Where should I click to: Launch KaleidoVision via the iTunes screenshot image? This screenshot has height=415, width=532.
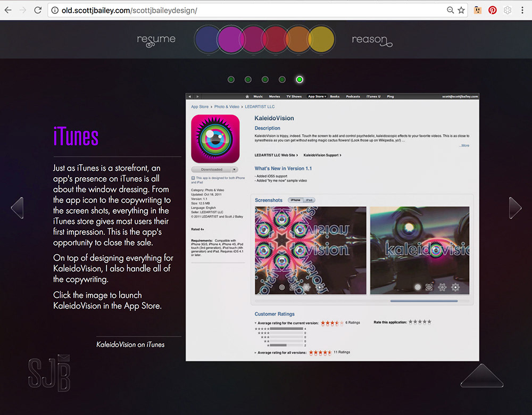332,227
